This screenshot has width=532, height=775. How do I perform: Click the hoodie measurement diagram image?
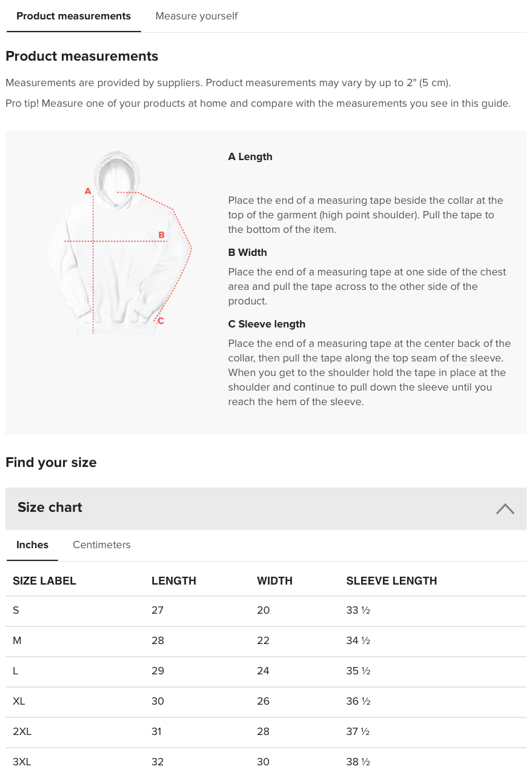(x=119, y=243)
